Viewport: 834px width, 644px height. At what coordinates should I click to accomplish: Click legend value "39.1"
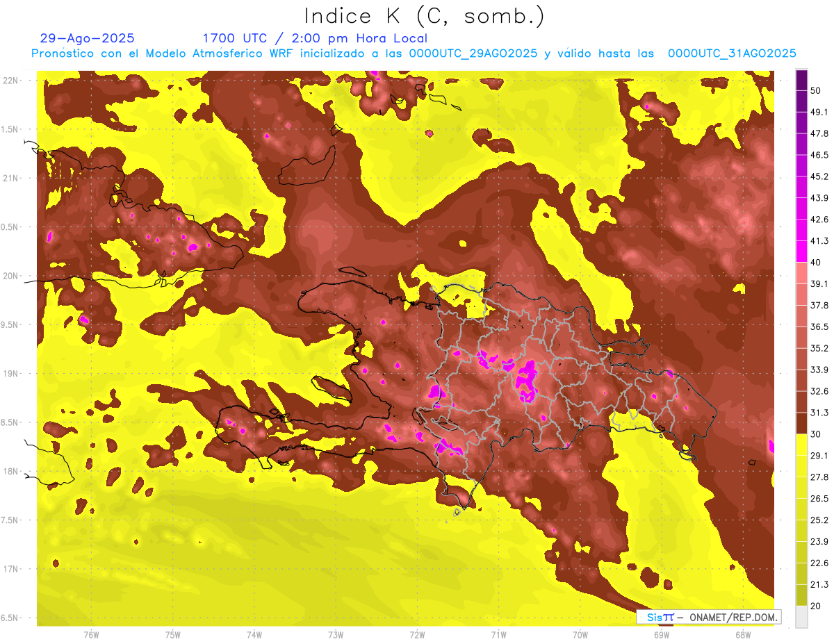click(819, 283)
